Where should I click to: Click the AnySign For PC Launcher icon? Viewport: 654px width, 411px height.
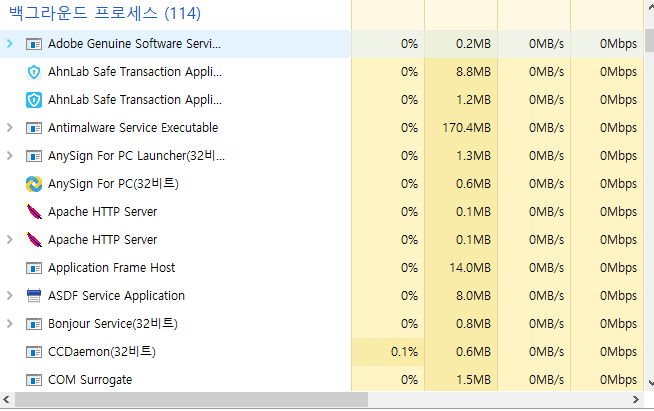click(x=34, y=156)
